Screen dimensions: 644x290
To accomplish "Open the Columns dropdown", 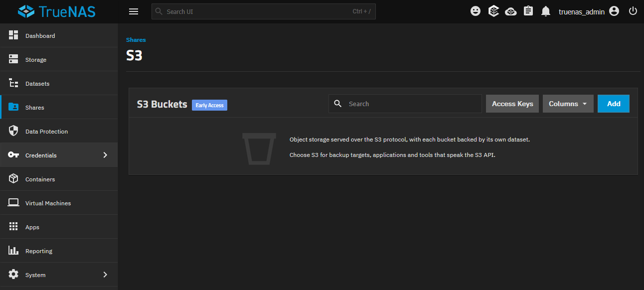I will pyautogui.click(x=568, y=104).
